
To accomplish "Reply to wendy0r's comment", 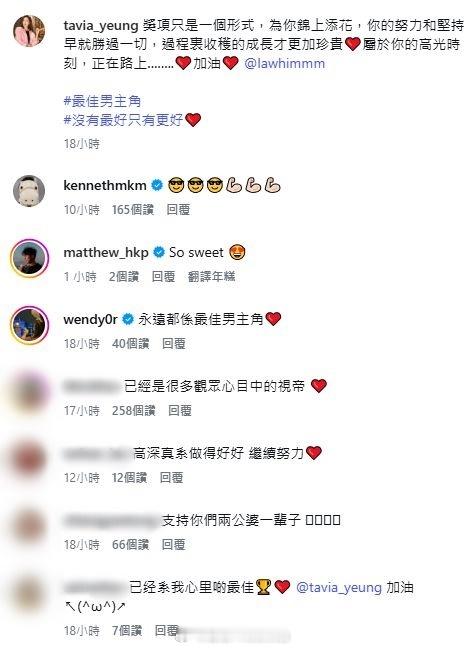I will 174,344.
